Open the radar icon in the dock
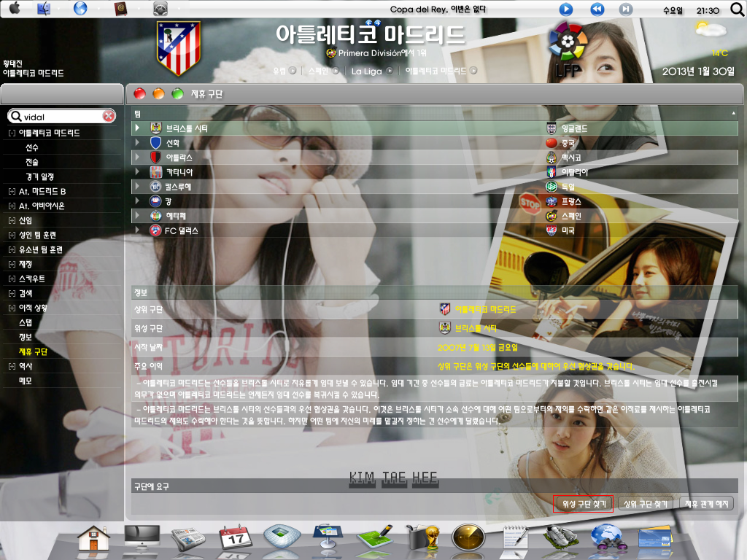The height and width of the screenshot is (560, 747). point(468,539)
